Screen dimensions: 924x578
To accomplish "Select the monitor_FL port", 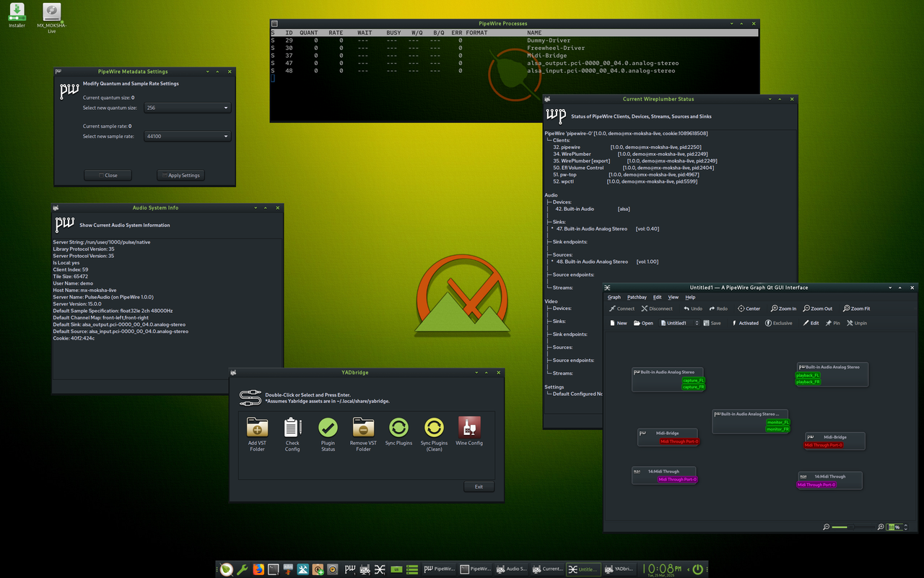I will [x=778, y=422].
